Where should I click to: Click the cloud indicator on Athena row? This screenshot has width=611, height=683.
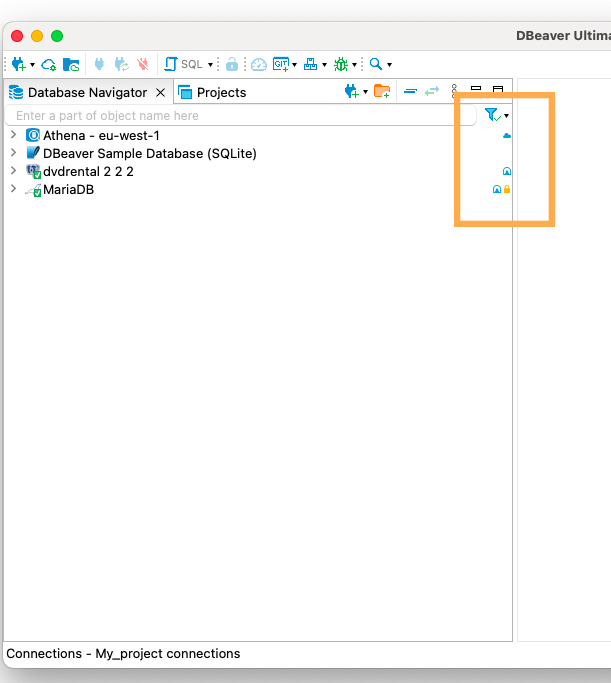[x=506, y=136]
